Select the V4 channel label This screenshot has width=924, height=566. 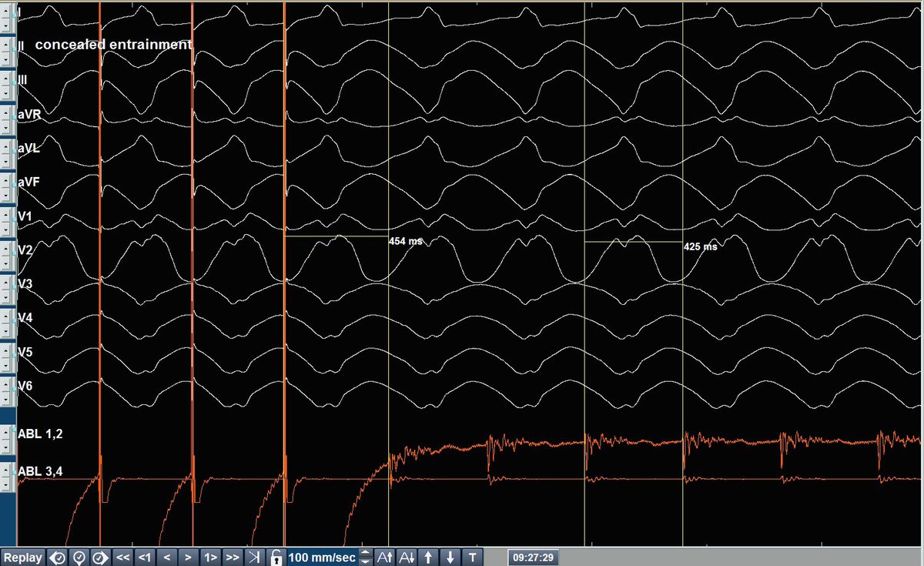click(25, 319)
